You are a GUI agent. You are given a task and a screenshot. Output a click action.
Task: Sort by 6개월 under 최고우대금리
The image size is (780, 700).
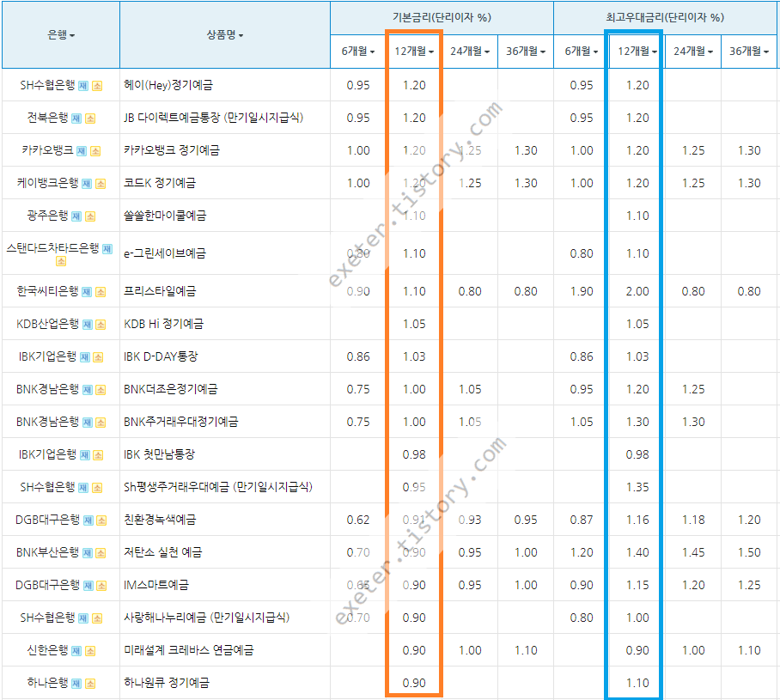[x=582, y=52]
